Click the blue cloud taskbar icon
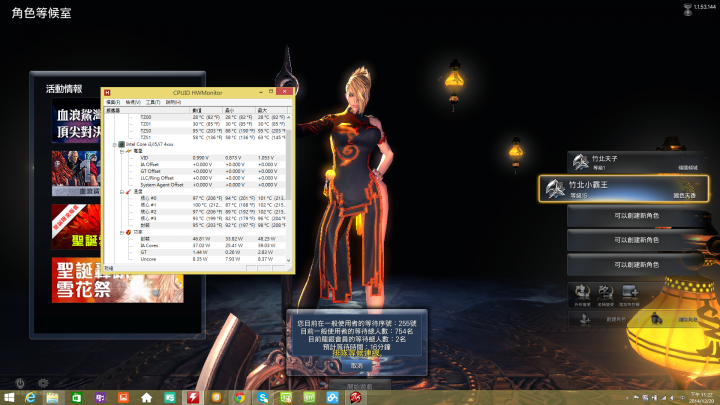The image size is (720, 405). click(332, 398)
